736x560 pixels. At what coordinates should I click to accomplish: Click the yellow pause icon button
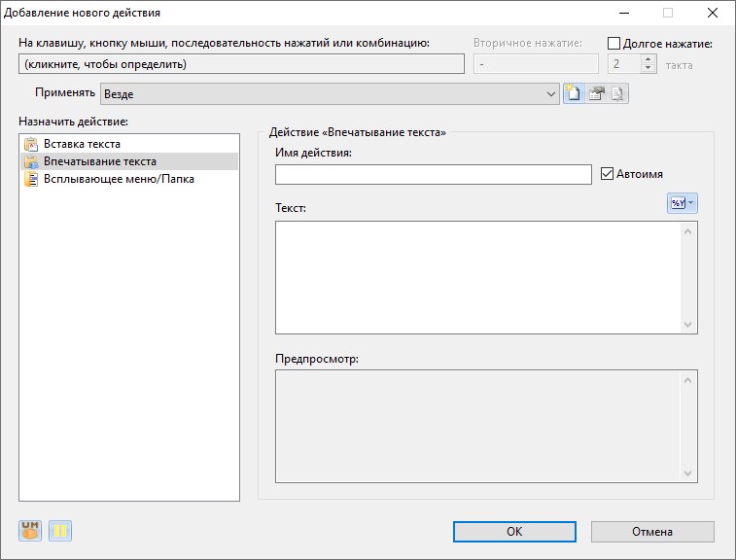60,531
